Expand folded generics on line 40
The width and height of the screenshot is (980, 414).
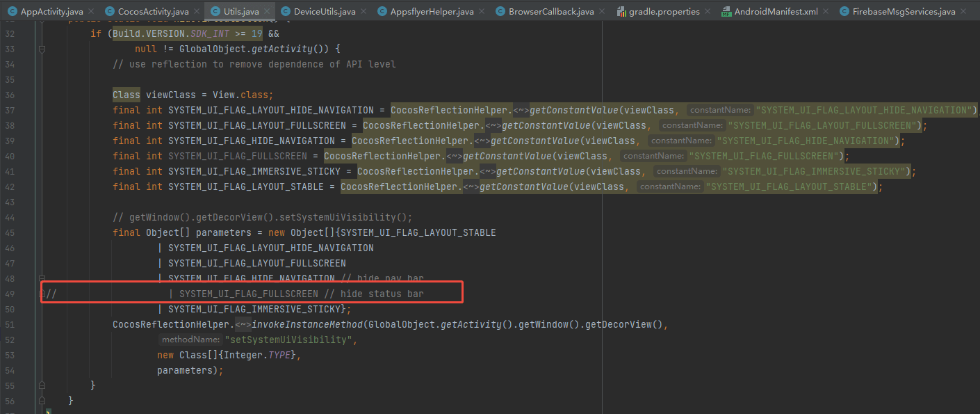[x=455, y=156]
